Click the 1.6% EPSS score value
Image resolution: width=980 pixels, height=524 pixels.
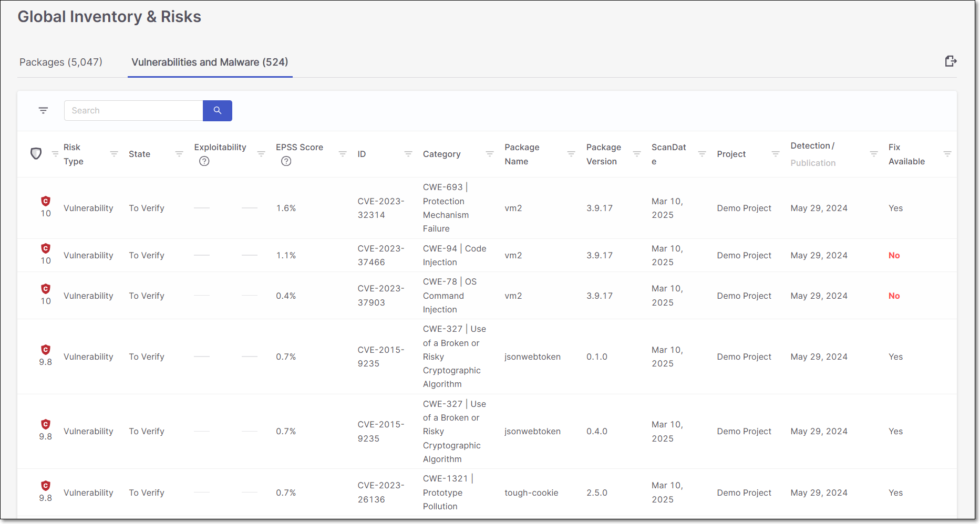click(x=286, y=208)
